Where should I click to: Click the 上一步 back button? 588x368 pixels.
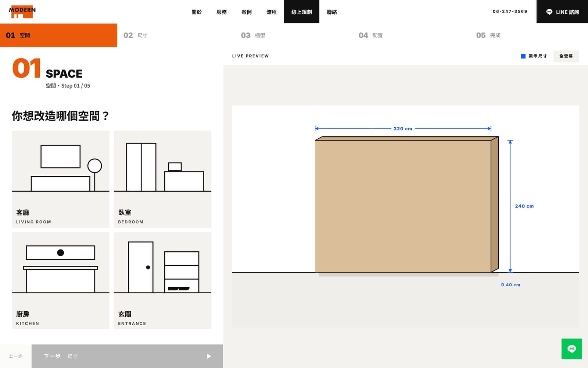pos(15,356)
